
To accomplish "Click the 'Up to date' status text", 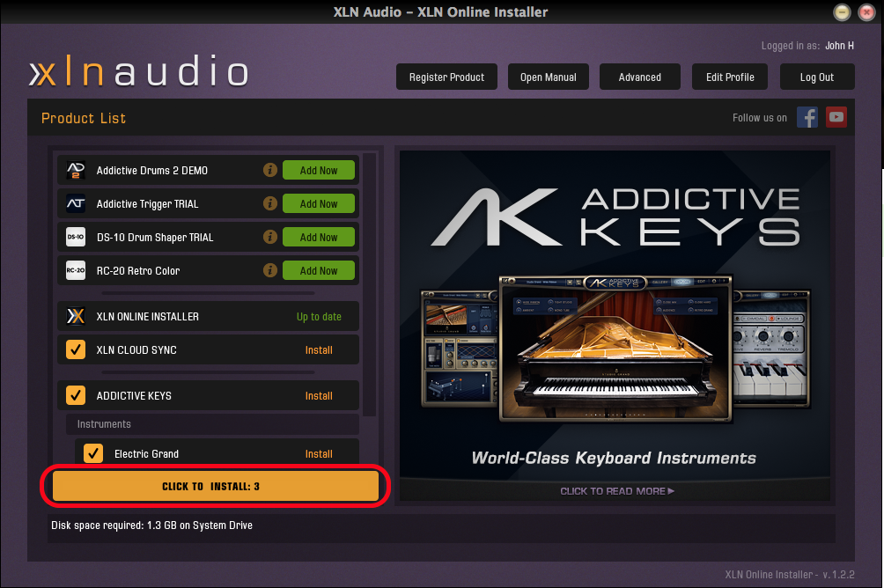I will point(319,317).
